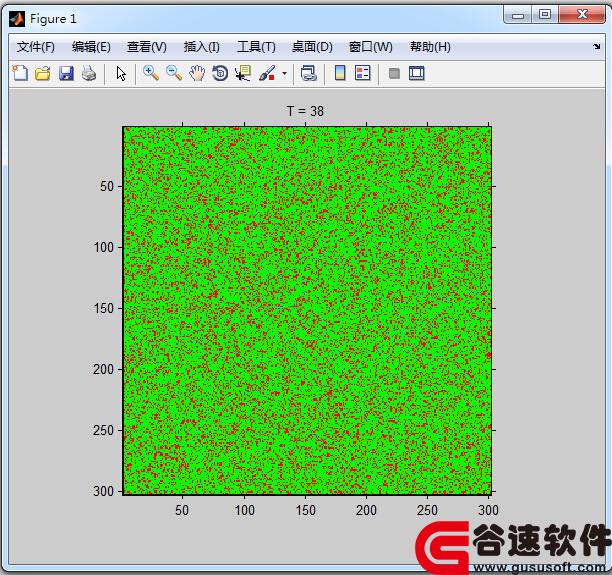Open the 窗口(W) menu

pos(370,47)
